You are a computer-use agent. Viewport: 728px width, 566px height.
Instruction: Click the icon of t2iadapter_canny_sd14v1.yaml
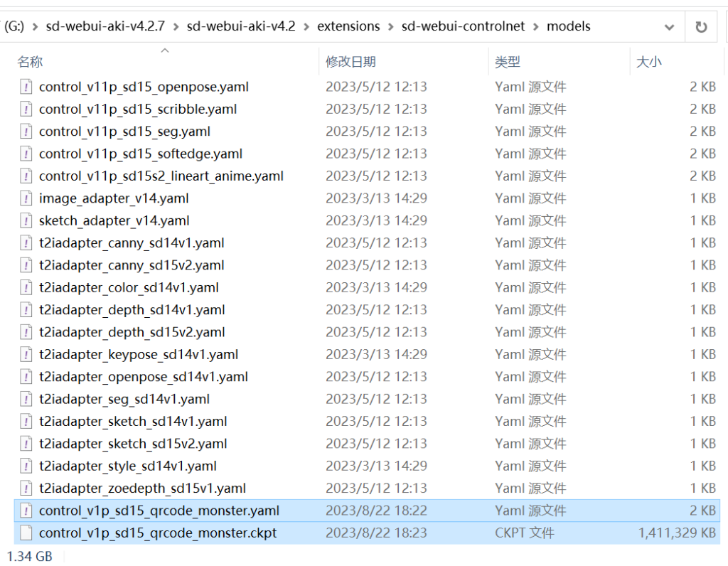point(26,243)
